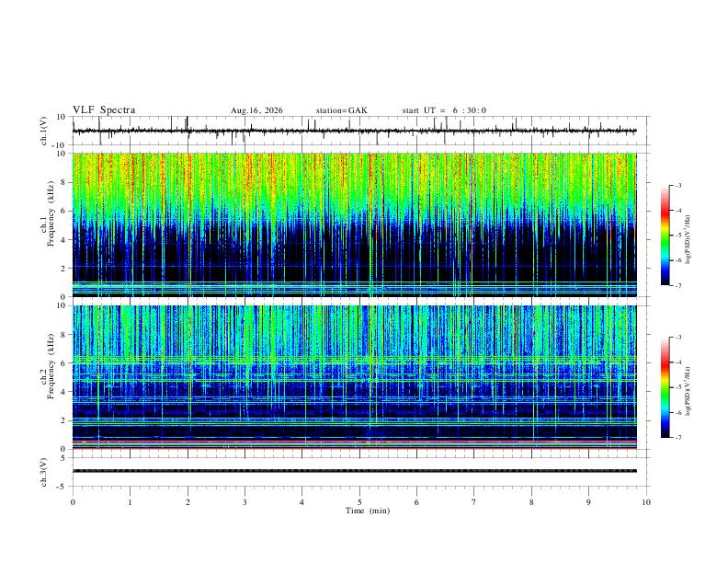Click the 2 minute tick on time axis
The width and height of the screenshot is (728, 563).
coord(188,502)
